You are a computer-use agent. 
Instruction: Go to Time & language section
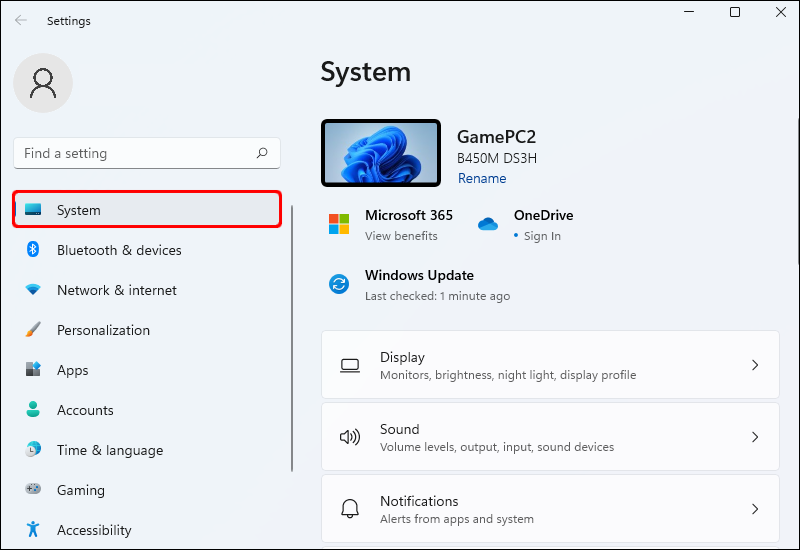(x=110, y=450)
